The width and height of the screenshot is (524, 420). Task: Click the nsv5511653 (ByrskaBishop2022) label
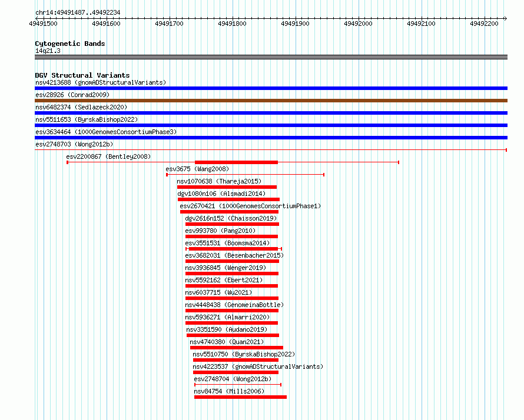(87, 119)
